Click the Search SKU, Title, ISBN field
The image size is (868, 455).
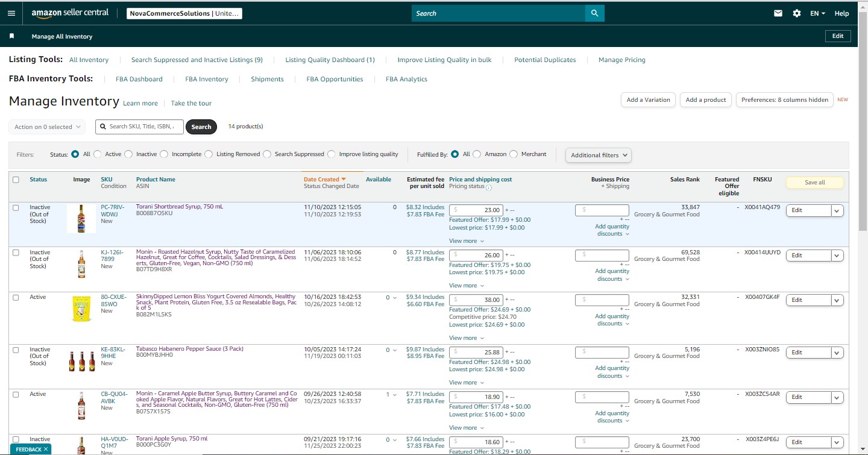(139, 127)
